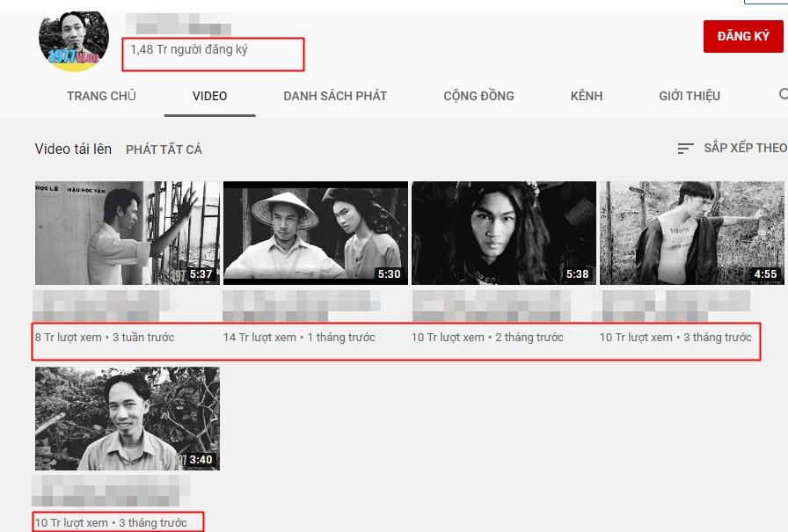Click the 1,48 Tr người đăng ký subscriber count
The height and width of the screenshot is (532, 788).
[189, 50]
